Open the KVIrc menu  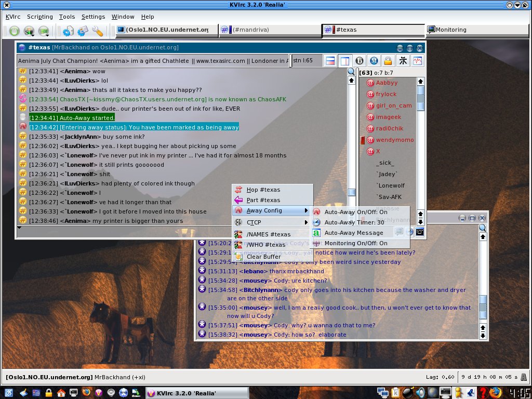pyautogui.click(x=13, y=17)
